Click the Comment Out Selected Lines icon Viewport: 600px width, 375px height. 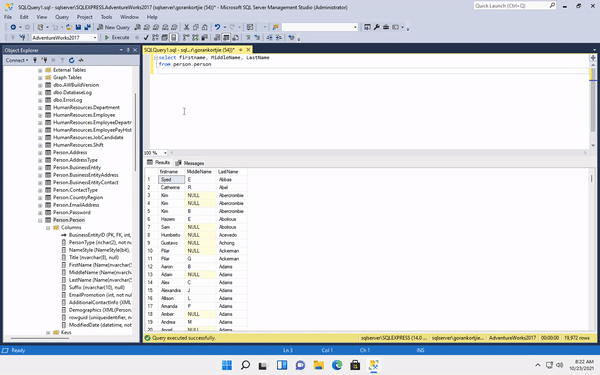coord(248,38)
